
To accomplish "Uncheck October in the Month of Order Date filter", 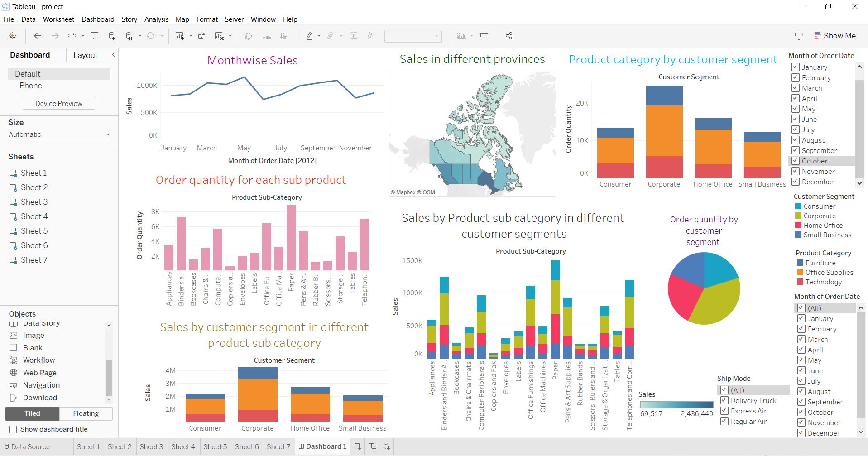I will pyautogui.click(x=796, y=161).
